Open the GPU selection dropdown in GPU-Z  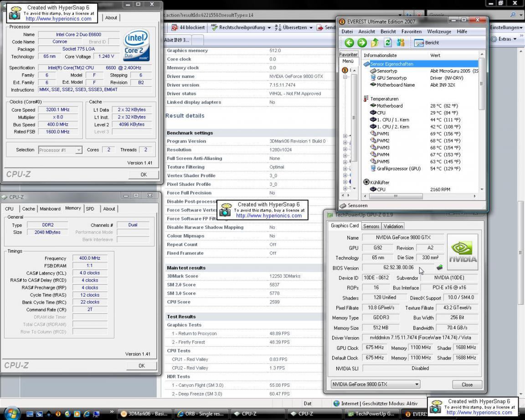376,384
